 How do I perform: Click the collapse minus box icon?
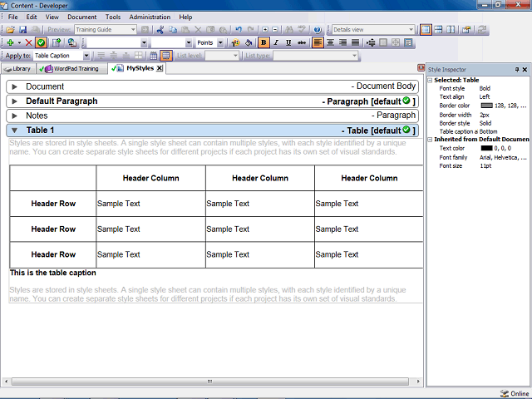click(x=275, y=30)
